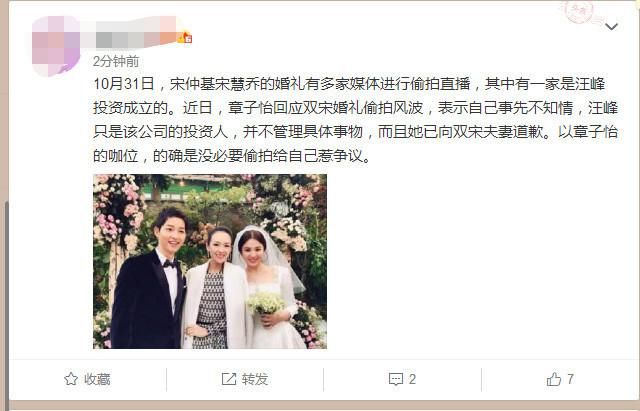
Task: Click the verified badge beside username
Action: [x=185, y=38]
